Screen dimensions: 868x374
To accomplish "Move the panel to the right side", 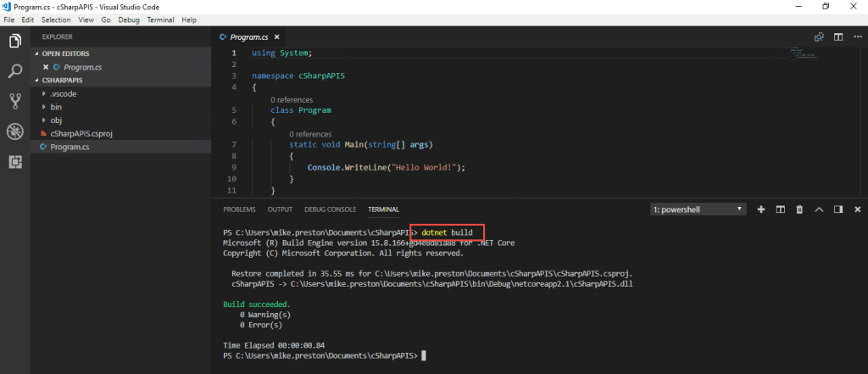I will [838, 209].
